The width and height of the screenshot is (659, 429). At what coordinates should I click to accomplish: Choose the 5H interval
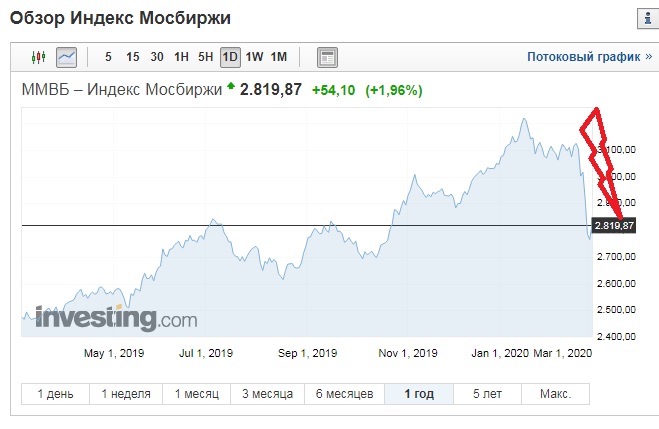pos(205,57)
